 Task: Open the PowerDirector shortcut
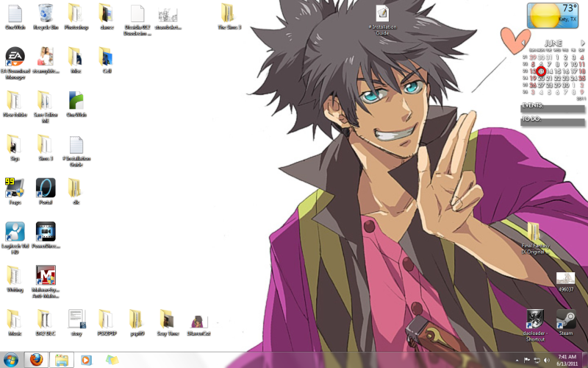point(46,233)
